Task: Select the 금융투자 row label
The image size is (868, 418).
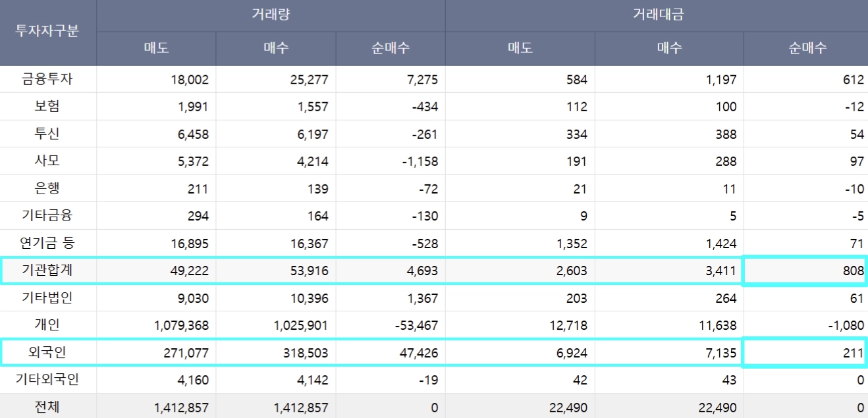Action: click(x=47, y=79)
